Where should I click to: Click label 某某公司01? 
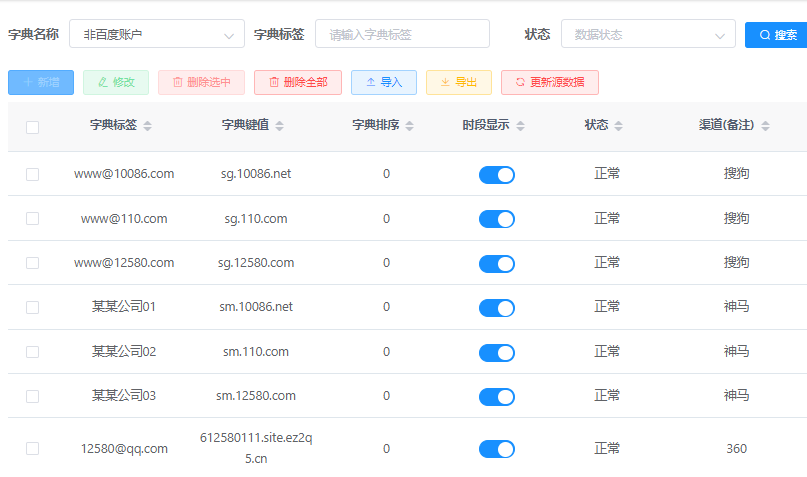point(124,307)
